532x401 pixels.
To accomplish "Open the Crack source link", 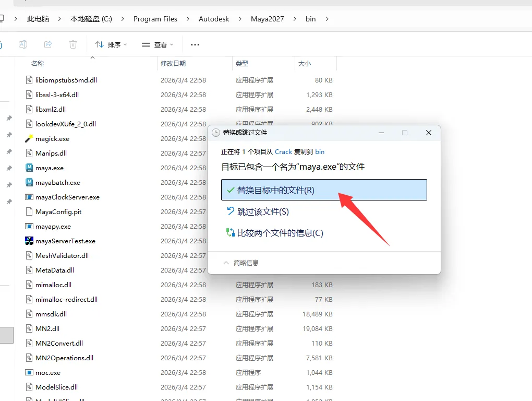I will click(x=283, y=152).
